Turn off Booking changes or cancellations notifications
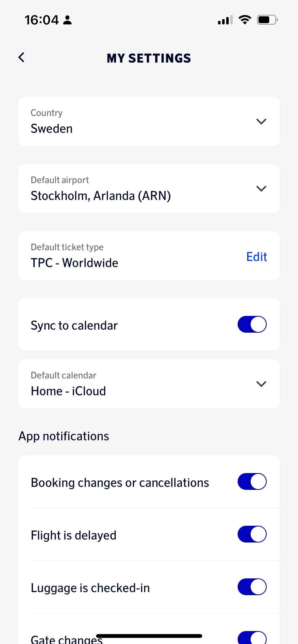 coord(252,481)
